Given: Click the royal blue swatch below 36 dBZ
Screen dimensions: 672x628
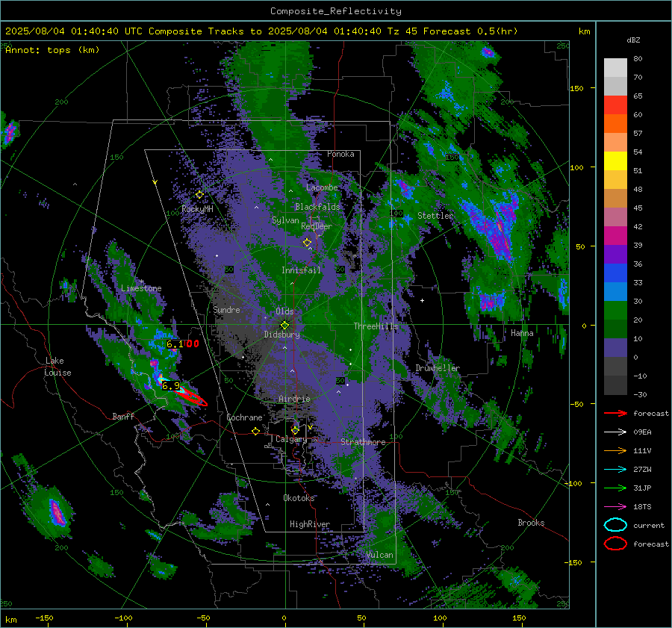Looking at the screenshot, I should (x=615, y=273).
